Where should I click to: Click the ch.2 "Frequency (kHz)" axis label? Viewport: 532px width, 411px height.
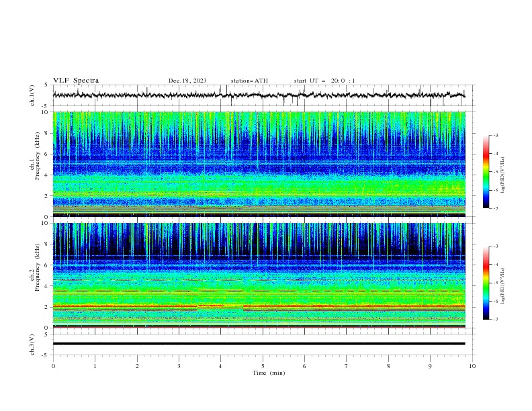click(x=38, y=267)
